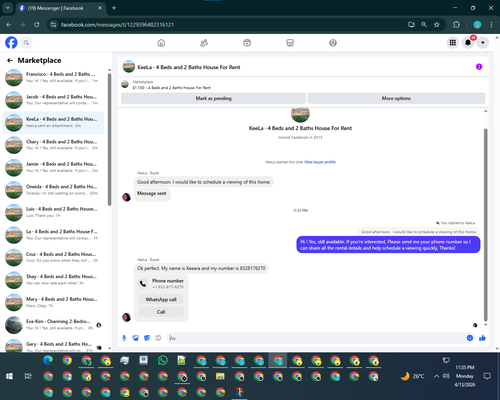Viewport: 500px width, 400px height.
Task: Click the More options button
Action: [396, 98]
